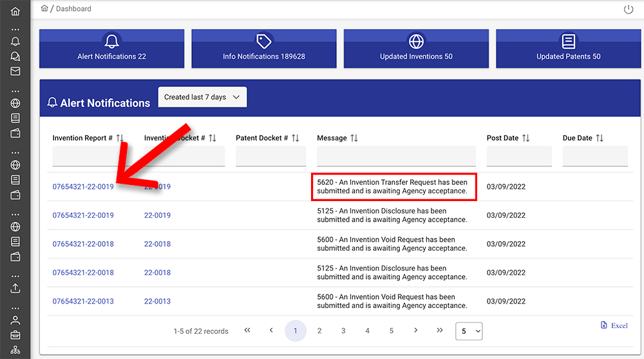Open the Info Notifications 189628 tile
Image resolution: width=644 pixels, height=359 pixels.
click(263, 48)
